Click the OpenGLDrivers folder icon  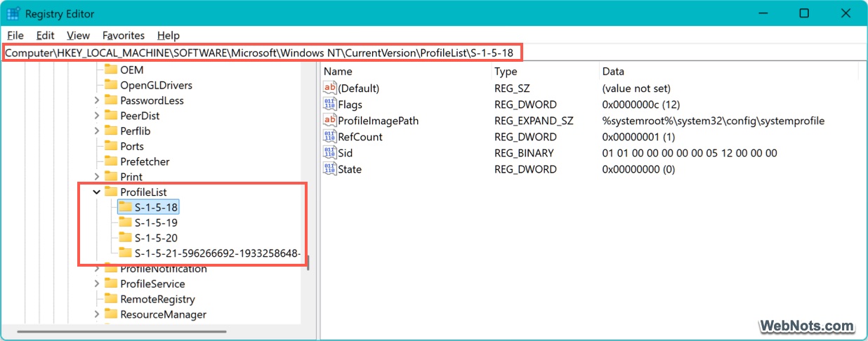(x=110, y=85)
